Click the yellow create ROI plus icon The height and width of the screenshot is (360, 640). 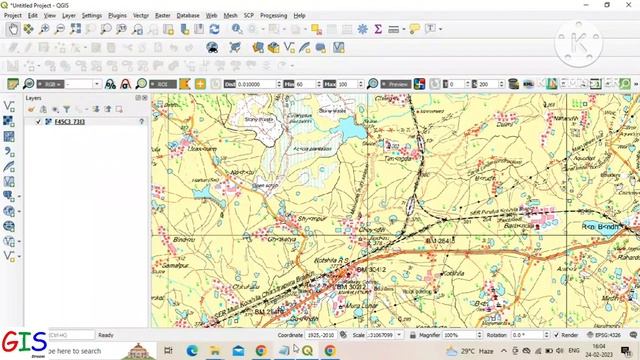coord(200,84)
